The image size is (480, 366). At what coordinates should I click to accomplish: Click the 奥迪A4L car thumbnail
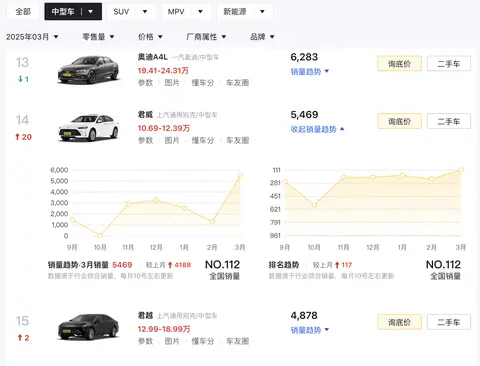tap(88, 70)
